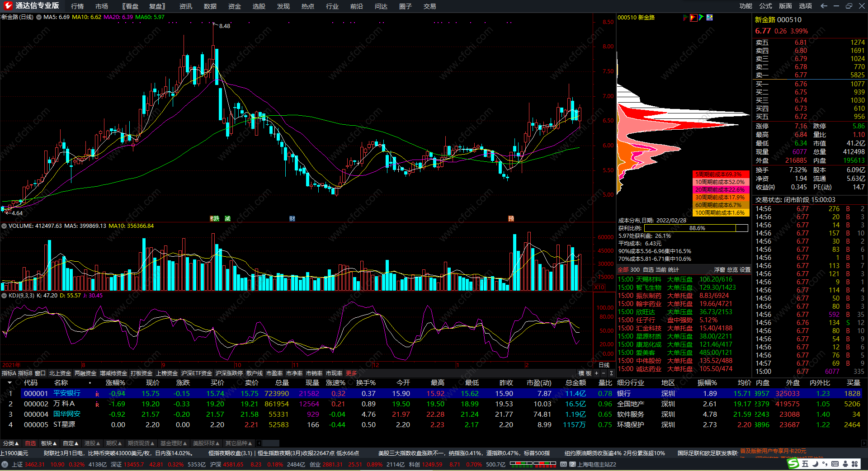Click the red R flag on 万科A row
The height and width of the screenshot is (471, 868).
[97, 405]
